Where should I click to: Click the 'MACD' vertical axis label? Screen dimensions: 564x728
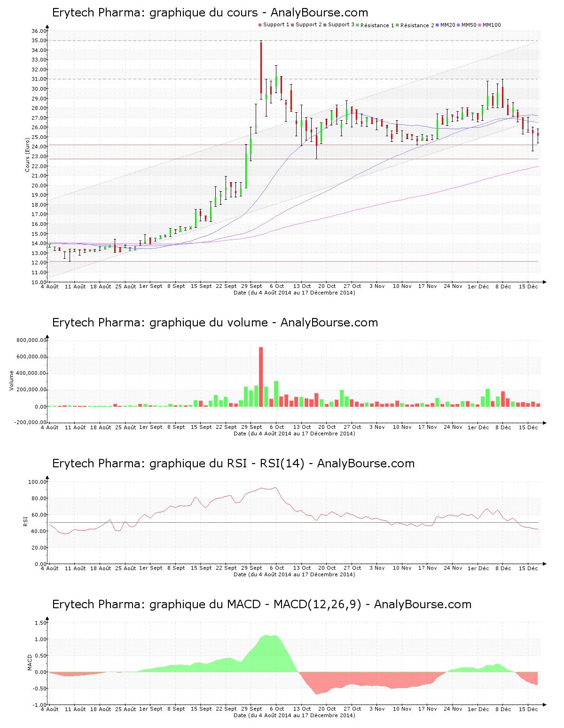30,662
